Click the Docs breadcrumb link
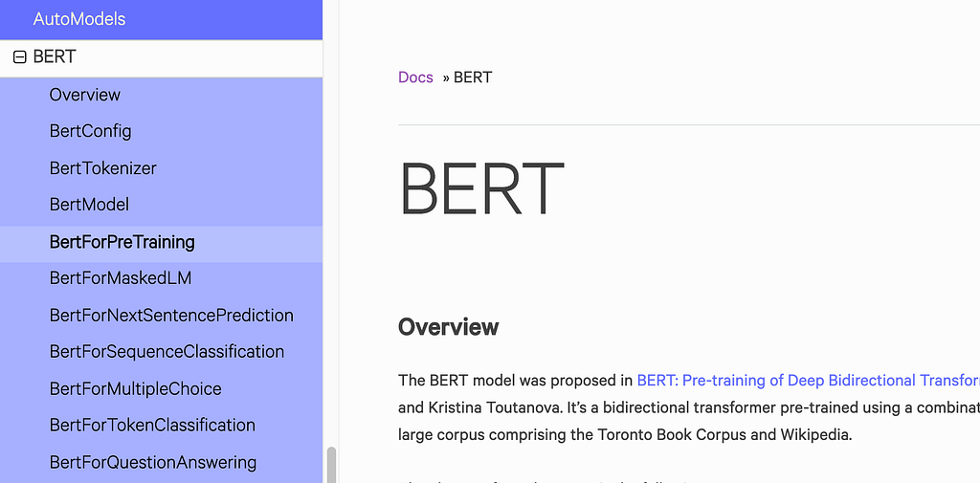The width and height of the screenshot is (980, 483). coord(415,77)
